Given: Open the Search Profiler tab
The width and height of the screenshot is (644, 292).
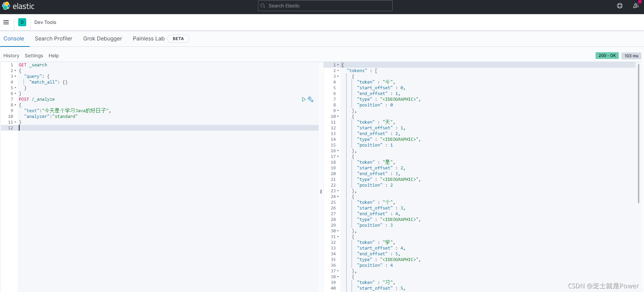Looking at the screenshot, I should [x=53, y=38].
